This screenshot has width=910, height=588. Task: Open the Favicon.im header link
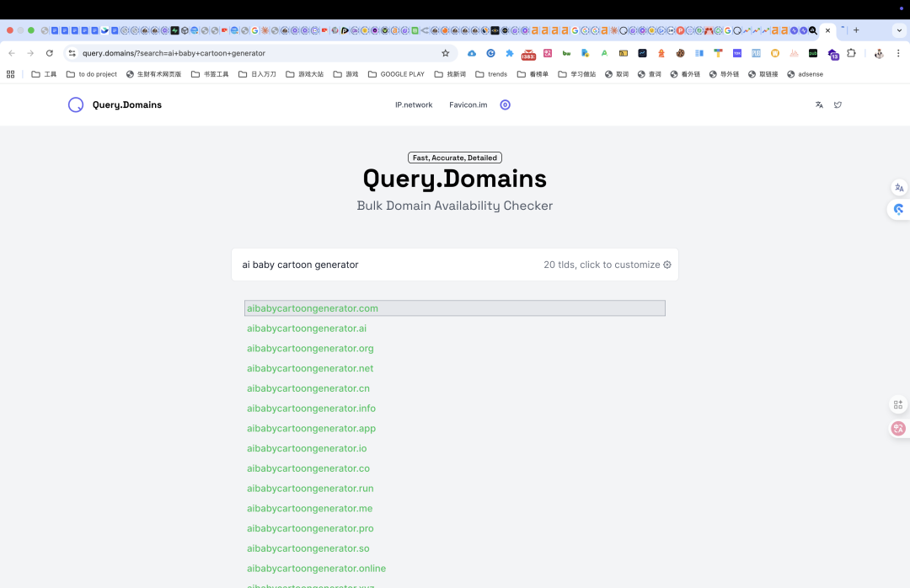point(468,104)
